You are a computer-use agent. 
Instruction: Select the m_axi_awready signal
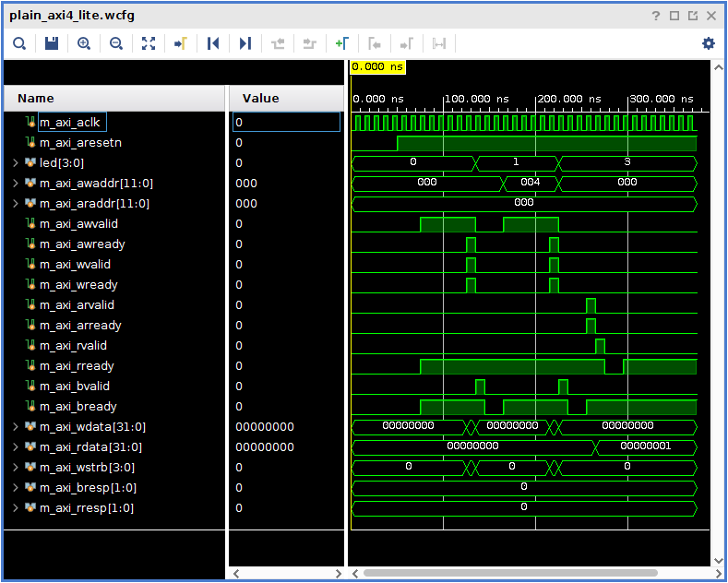tap(82, 244)
